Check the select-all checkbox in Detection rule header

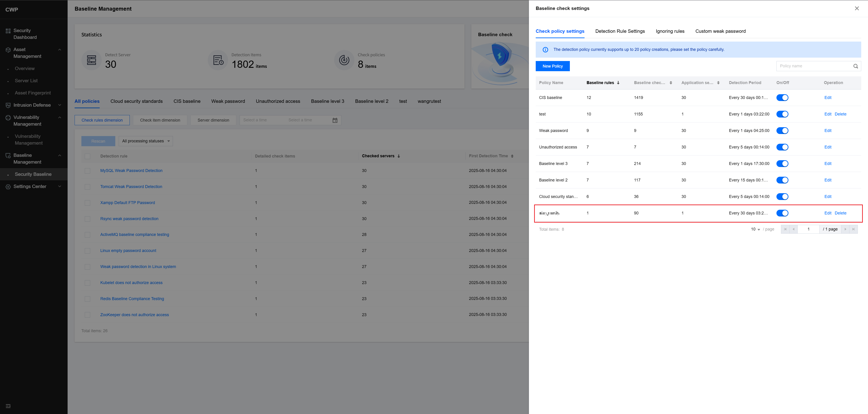coord(88,156)
